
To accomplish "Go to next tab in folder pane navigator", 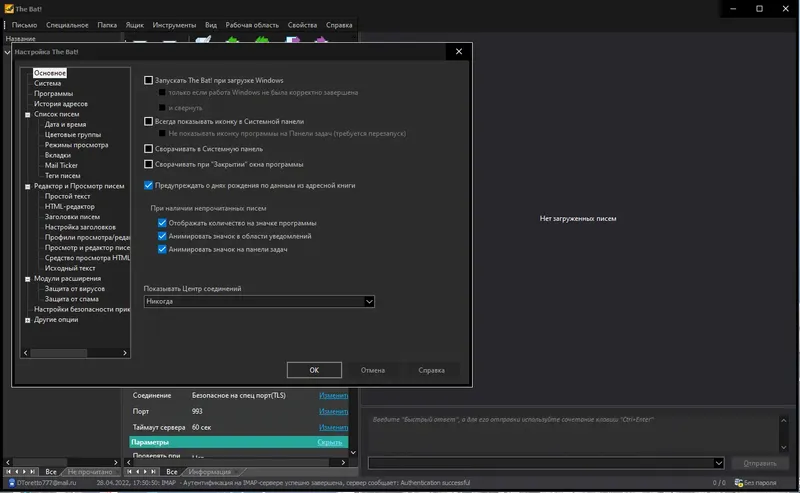I will tap(24, 472).
